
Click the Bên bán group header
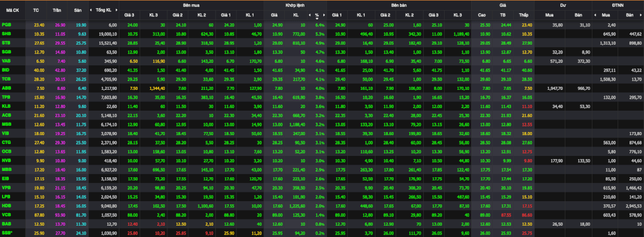399,5
